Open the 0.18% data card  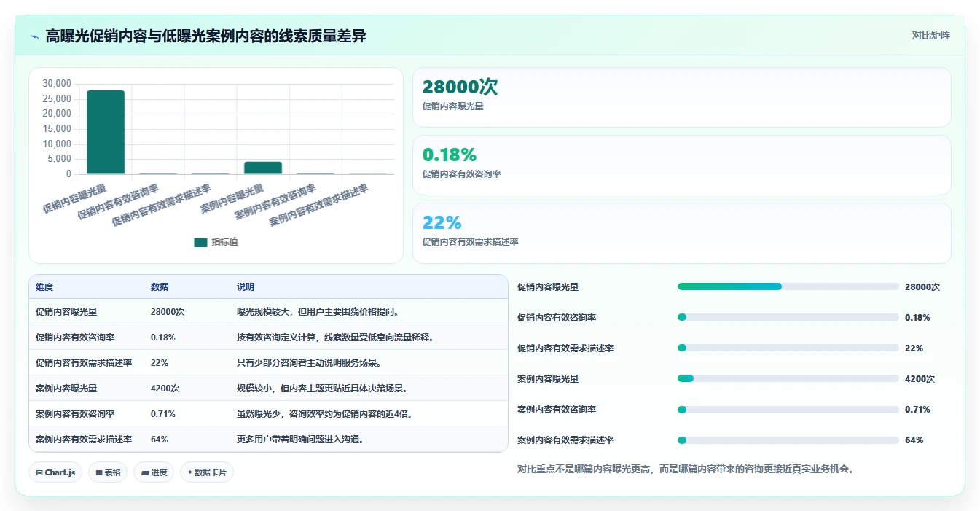coord(682,165)
